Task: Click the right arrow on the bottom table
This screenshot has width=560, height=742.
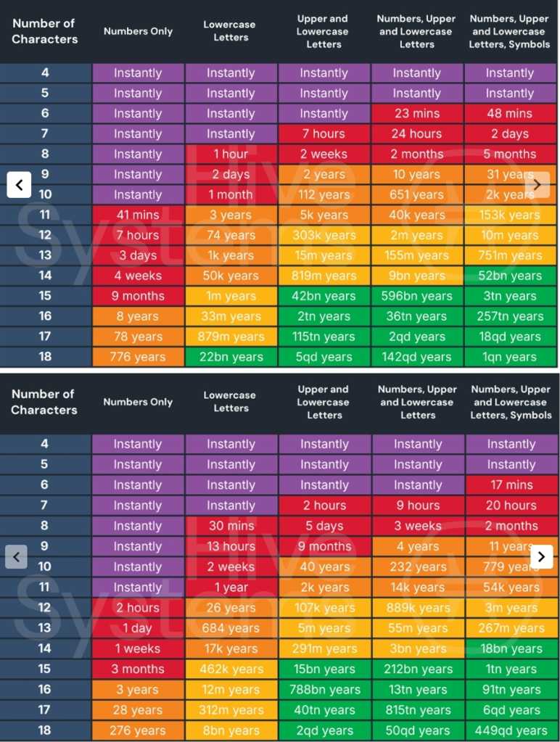Action: [541, 556]
